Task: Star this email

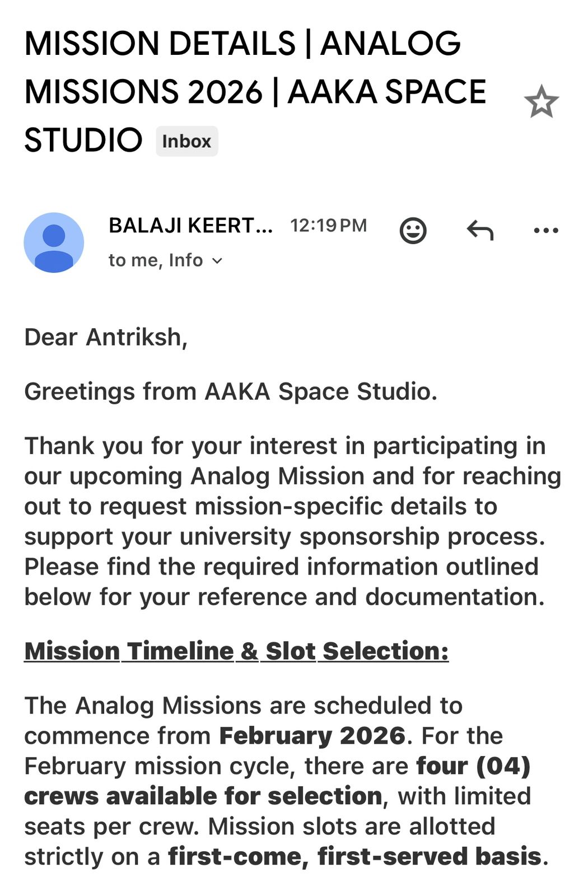Action: click(x=541, y=102)
